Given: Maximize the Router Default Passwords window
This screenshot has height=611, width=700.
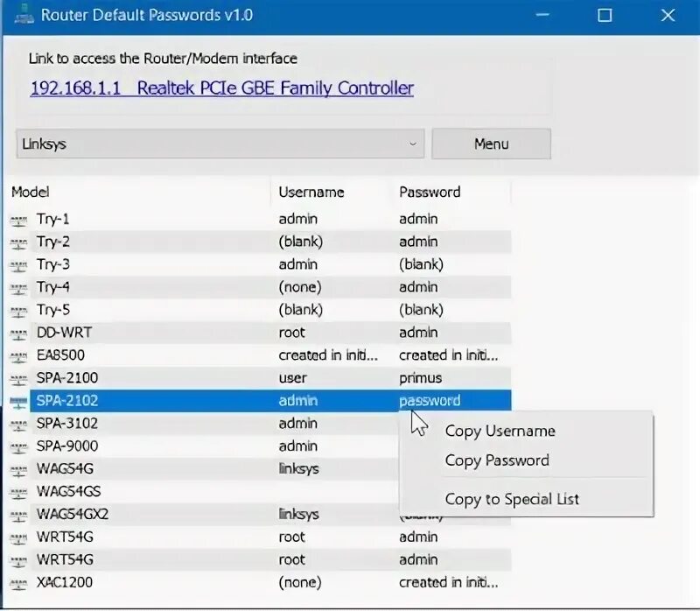Looking at the screenshot, I should pyautogui.click(x=605, y=15).
